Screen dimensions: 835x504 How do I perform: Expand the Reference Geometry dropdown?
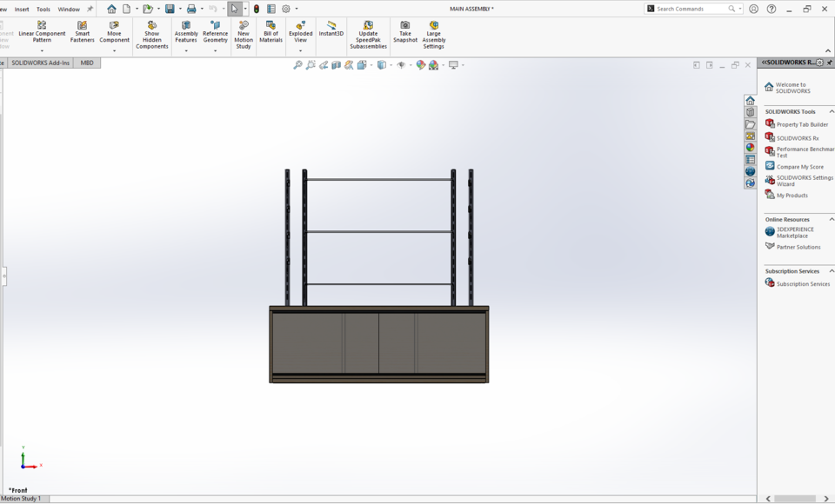click(215, 50)
